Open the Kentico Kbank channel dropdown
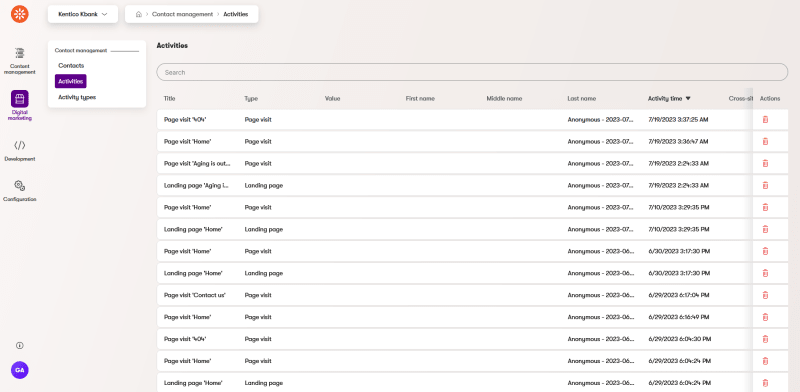Image resolution: width=800 pixels, height=392 pixels. pos(83,14)
